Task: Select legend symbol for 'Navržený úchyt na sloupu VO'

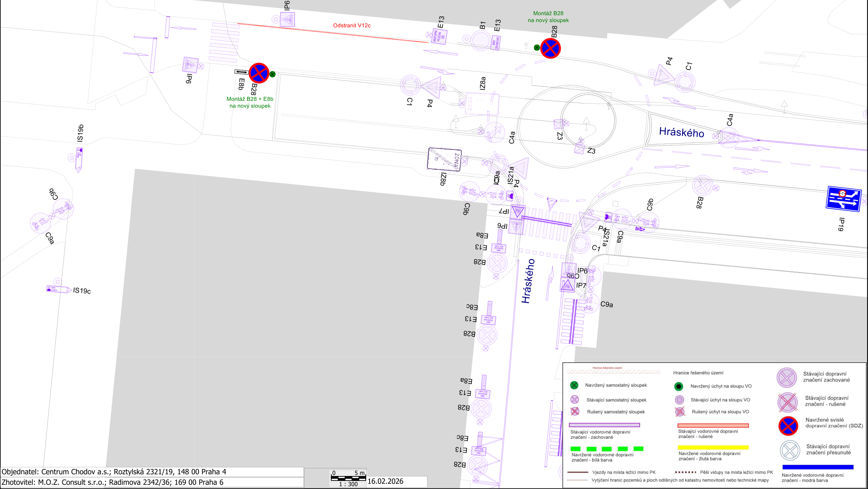Action: pos(679,386)
